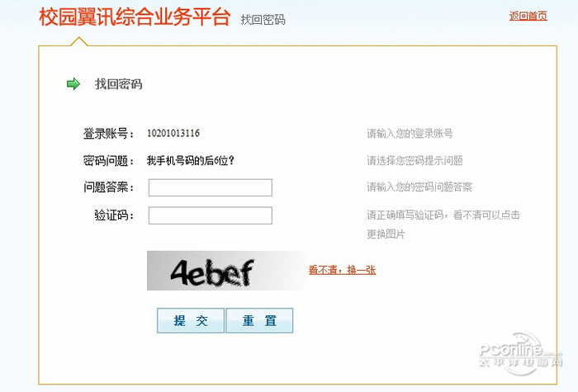Click the 校园翼讯综合业务平台 site title
The width and height of the screenshot is (578, 392).
[x=135, y=17]
